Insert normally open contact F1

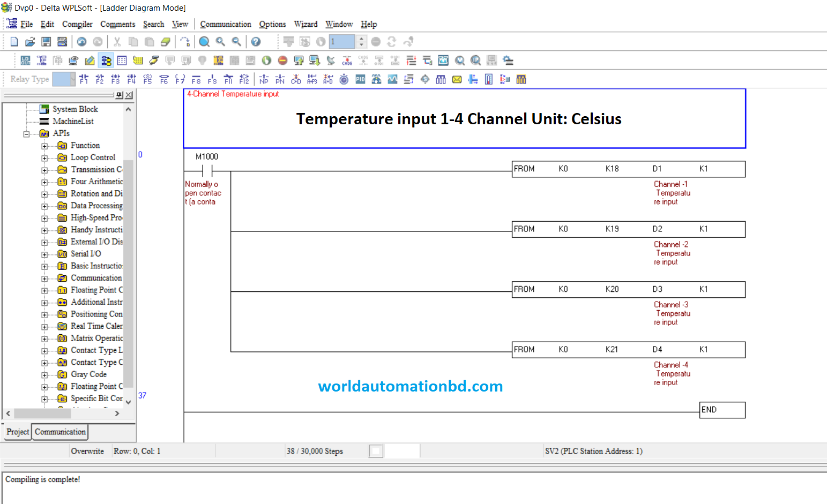(84, 79)
